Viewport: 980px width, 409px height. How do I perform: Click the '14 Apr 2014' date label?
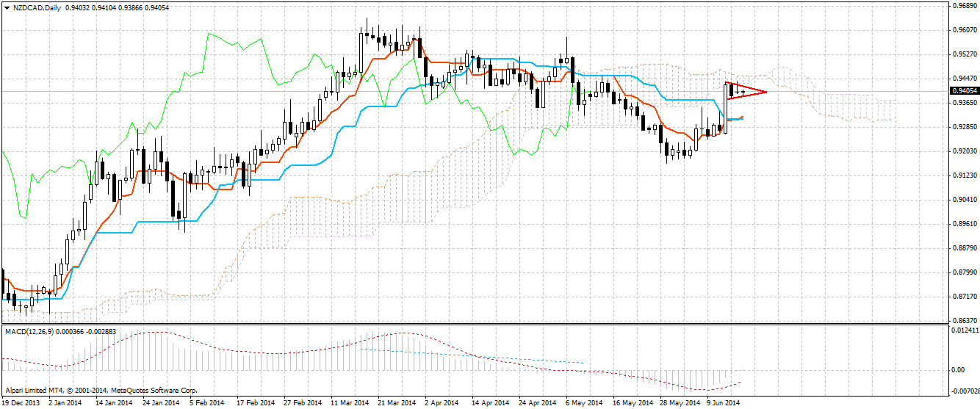491,403
